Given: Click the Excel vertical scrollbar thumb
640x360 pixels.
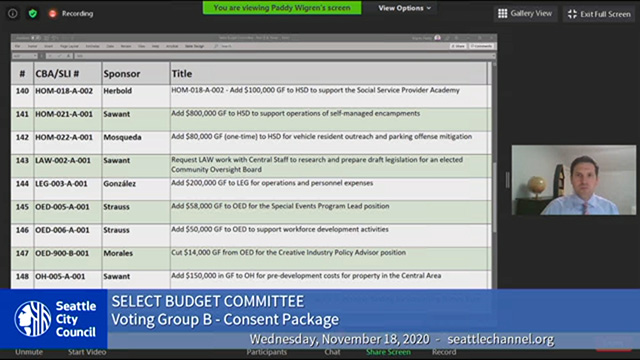Looking at the screenshot, I should tap(494, 198).
